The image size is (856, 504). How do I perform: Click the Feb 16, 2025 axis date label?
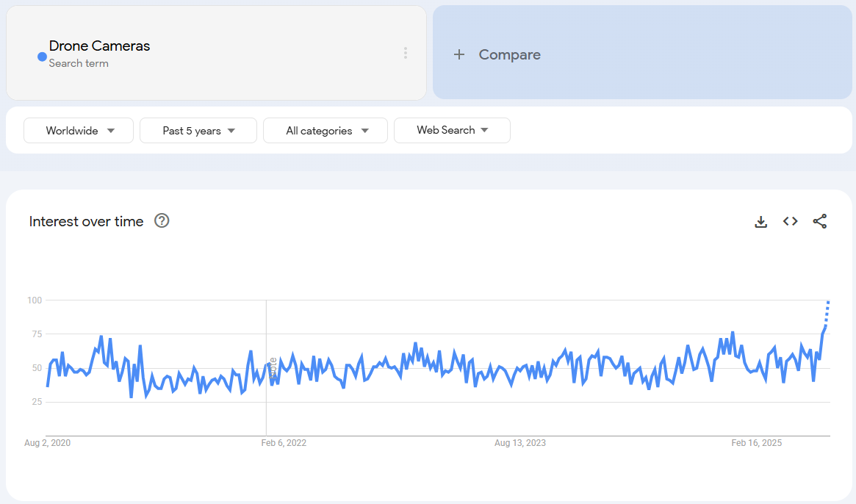(756, 443)
